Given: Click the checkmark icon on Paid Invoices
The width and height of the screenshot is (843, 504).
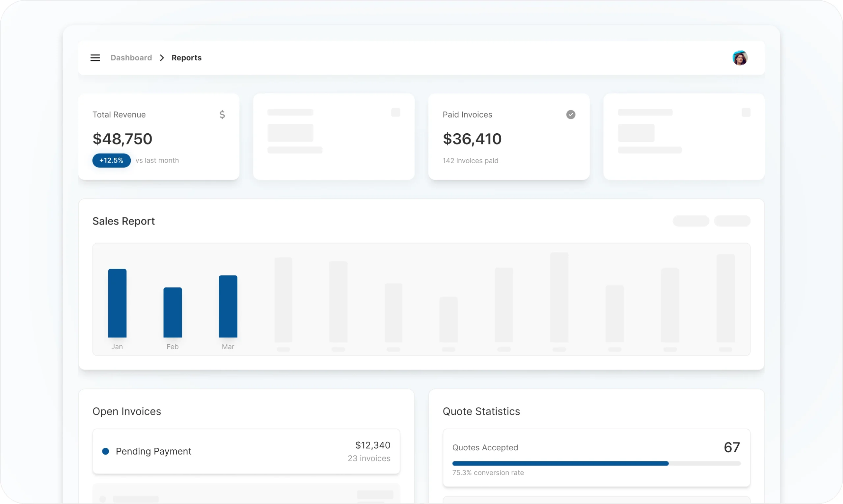Looking at the screenshot, I should click(571, 115).
